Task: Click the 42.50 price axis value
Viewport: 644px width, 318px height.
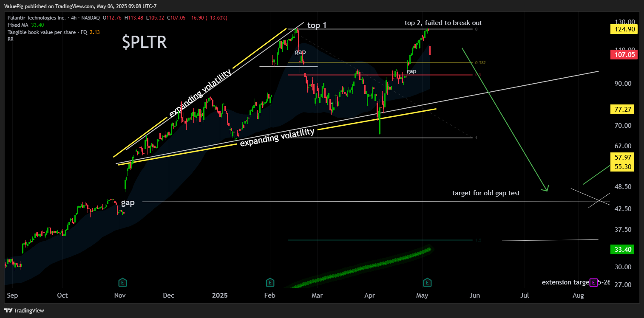Action: [x=623, y=209]
